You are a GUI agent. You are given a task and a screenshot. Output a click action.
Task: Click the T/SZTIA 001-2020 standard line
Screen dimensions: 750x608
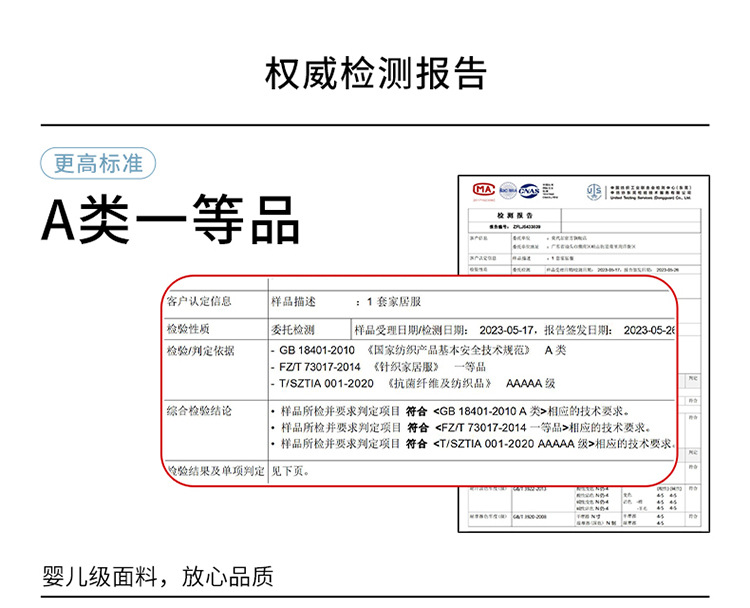click(413, 384)
